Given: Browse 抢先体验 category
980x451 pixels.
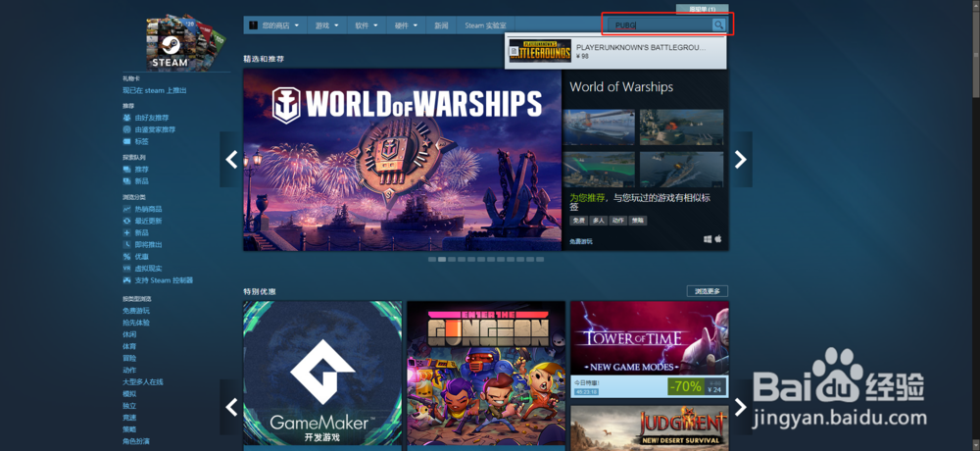Looking at the screenshot, I should 135,323.
